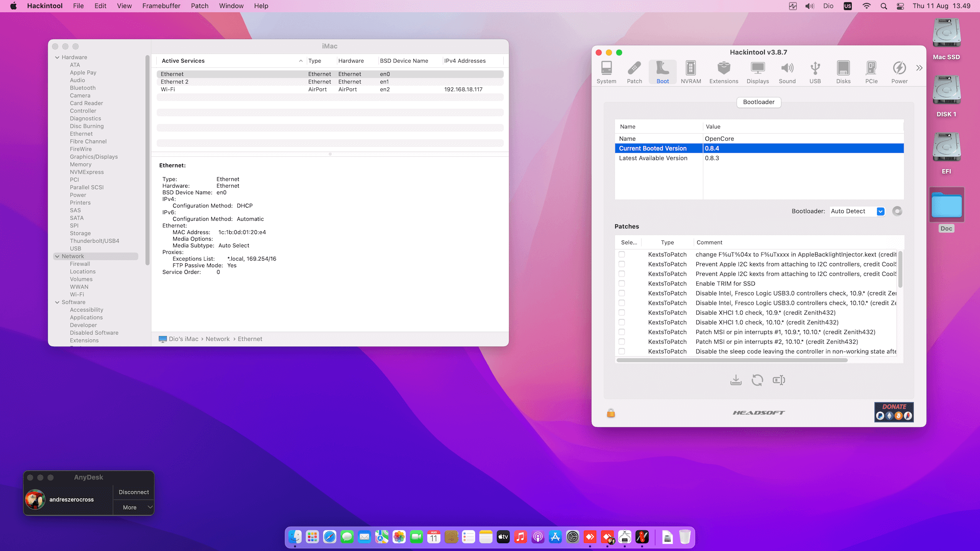This screenshot has width=980, height=551.
Task: Show more toolbar items via double chevron
Action: point(919,68)
